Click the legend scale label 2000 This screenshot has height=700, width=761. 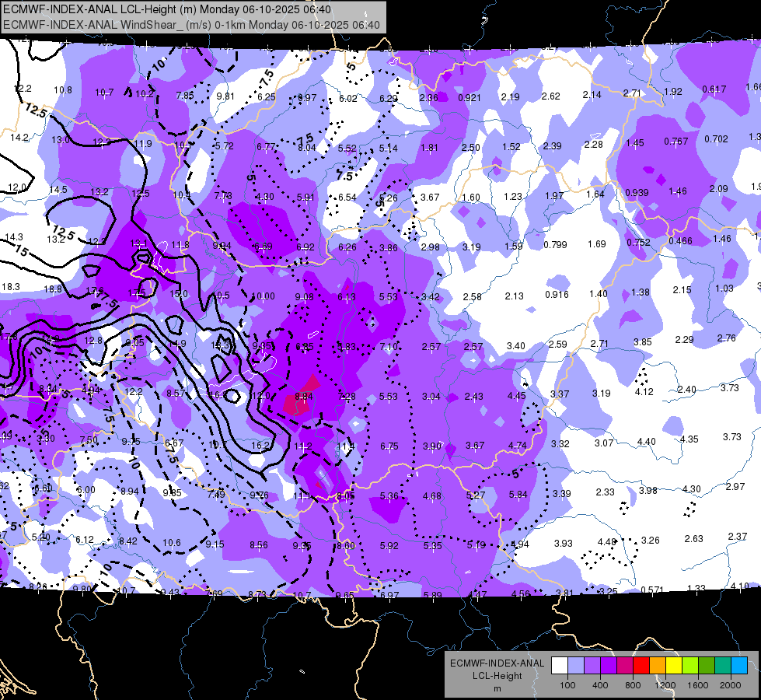pyautogui.click(x=731, y=685)
